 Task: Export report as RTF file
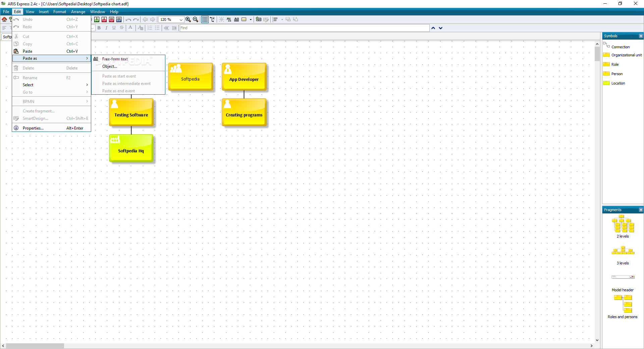pos(119,19)
